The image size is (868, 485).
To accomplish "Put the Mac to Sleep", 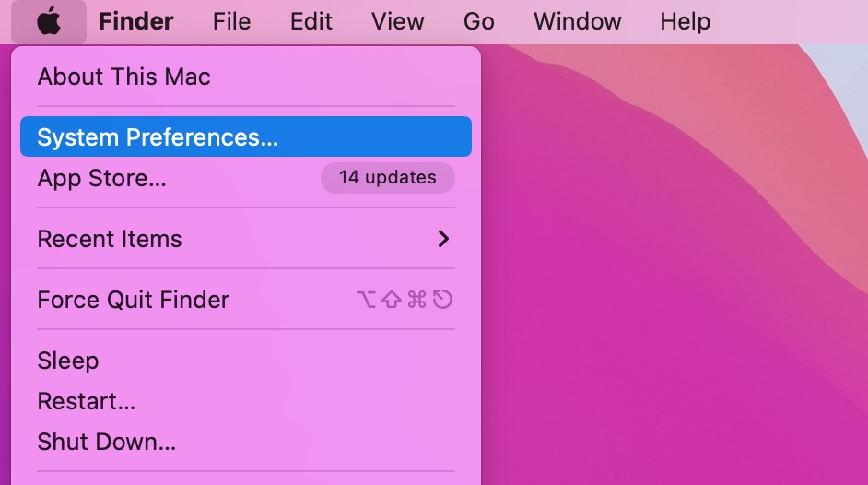I will point(246,361).
